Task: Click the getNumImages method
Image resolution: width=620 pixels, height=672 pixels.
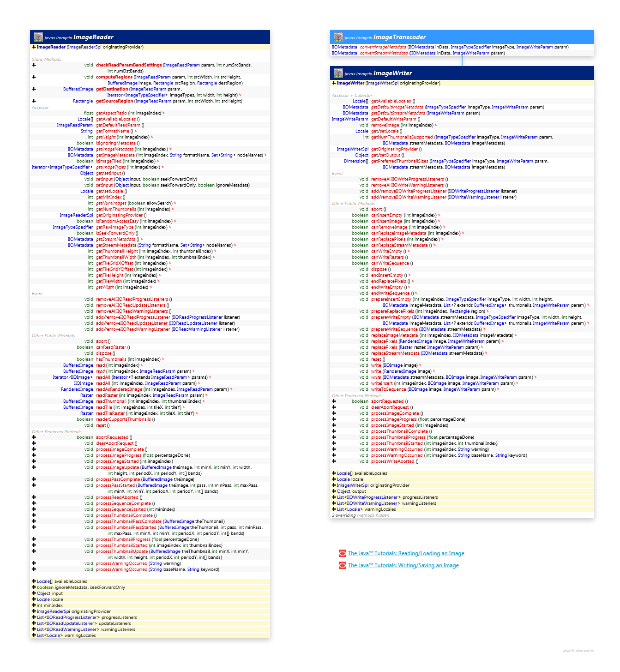Action: pos(111,203)
